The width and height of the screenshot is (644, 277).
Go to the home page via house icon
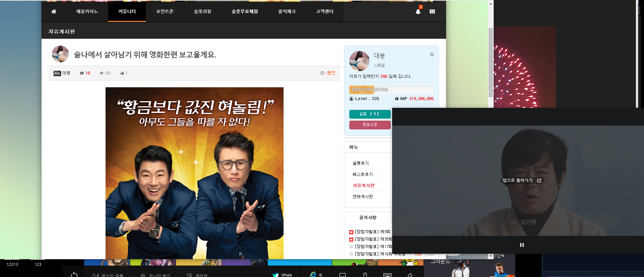[54, 11]
